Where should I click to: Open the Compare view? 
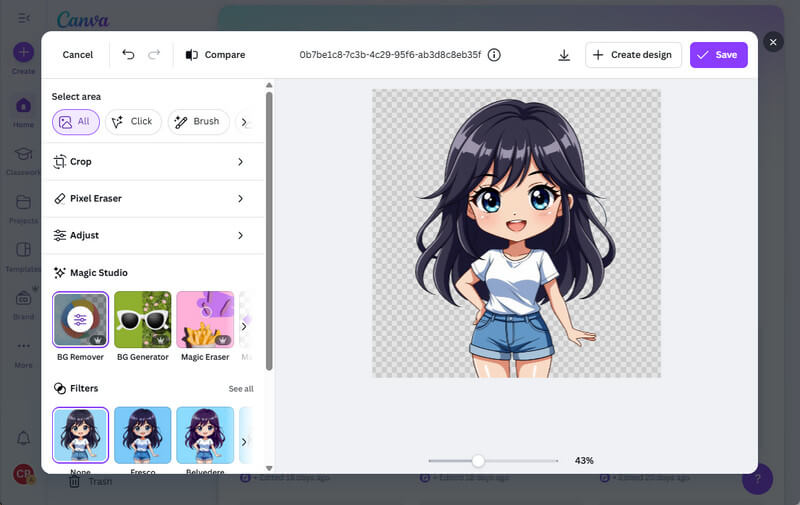click(x=215, y=55)
